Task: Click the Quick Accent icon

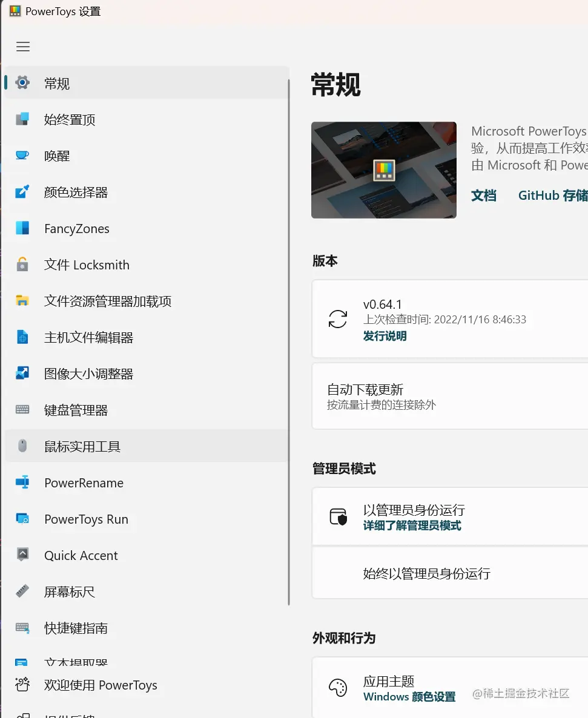Action: 22,555
